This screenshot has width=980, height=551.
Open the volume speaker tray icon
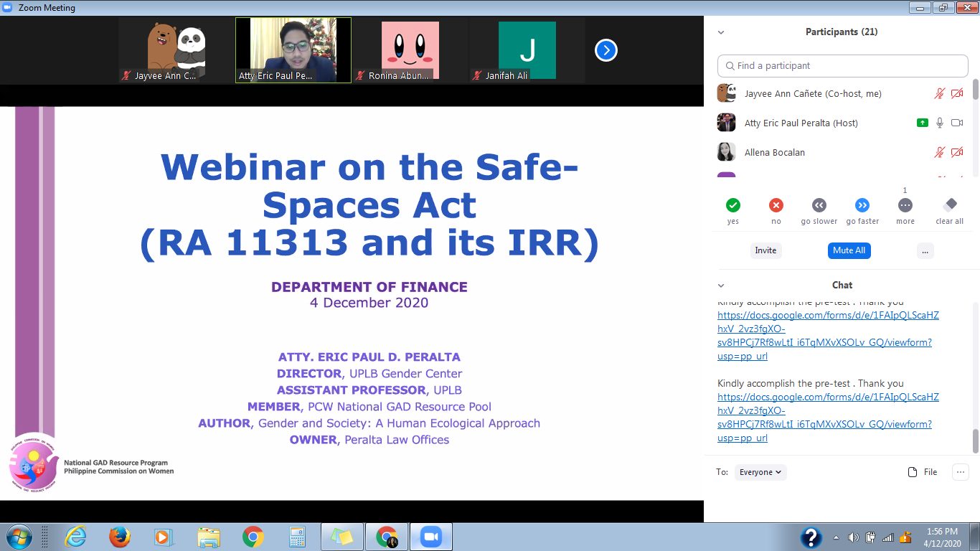pyautogui.click(x=853, y=537)
